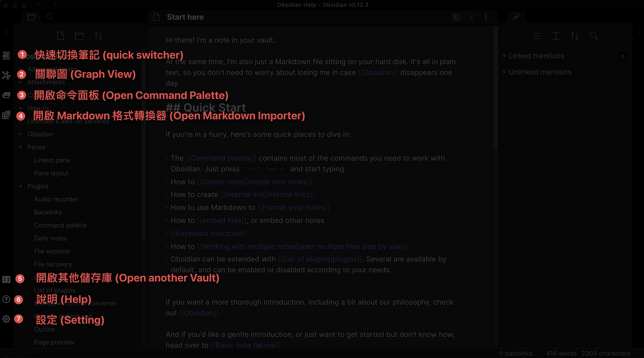
Task: Open Markdown Importer ribbon icon
Action: pyautogui.click(x=6, y=115)
